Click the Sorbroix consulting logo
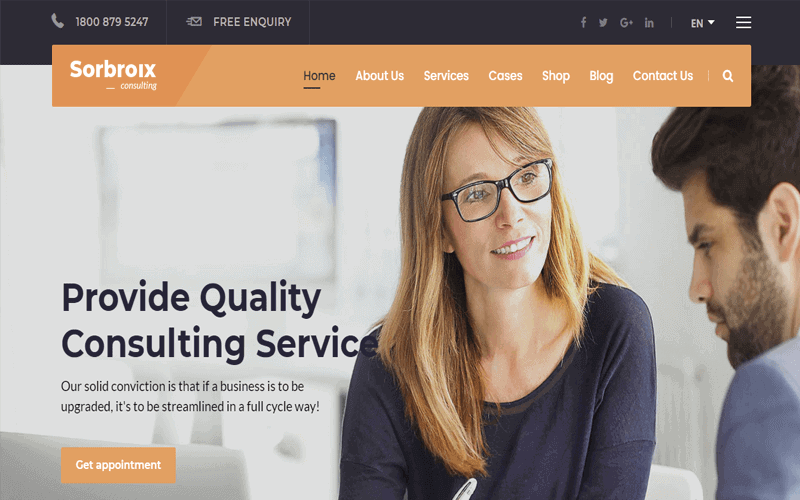This screenshot has width=800, height=500. click(x=113, y=74)
